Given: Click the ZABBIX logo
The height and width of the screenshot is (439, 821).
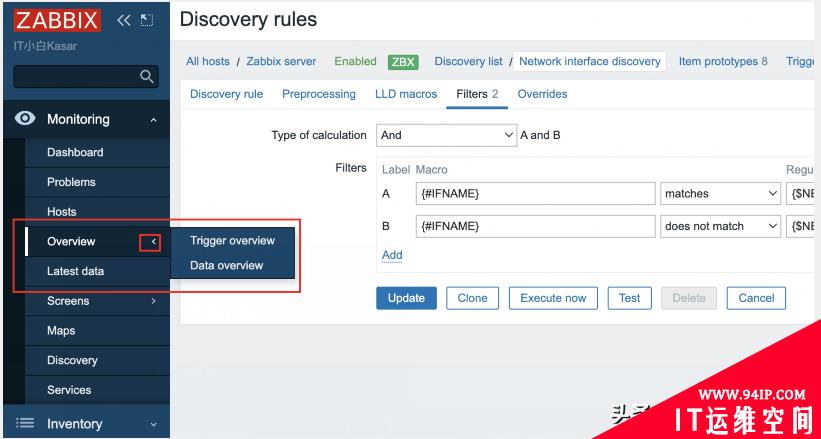Looking at the screenshot, I should click(x=57, y=20).
